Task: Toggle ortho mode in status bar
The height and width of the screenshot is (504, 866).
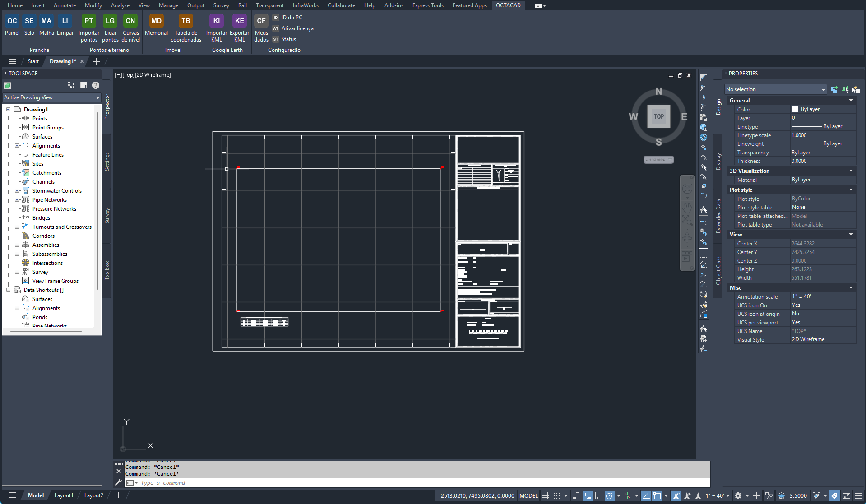Action: pos(598,495)
